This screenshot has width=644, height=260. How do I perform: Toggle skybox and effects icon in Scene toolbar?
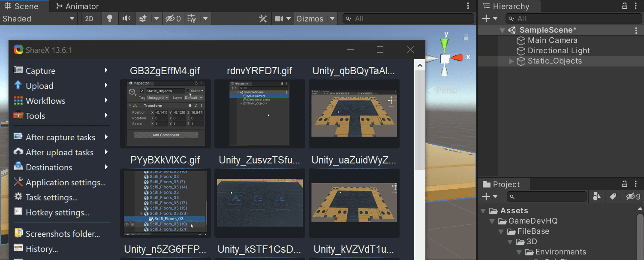143,18
